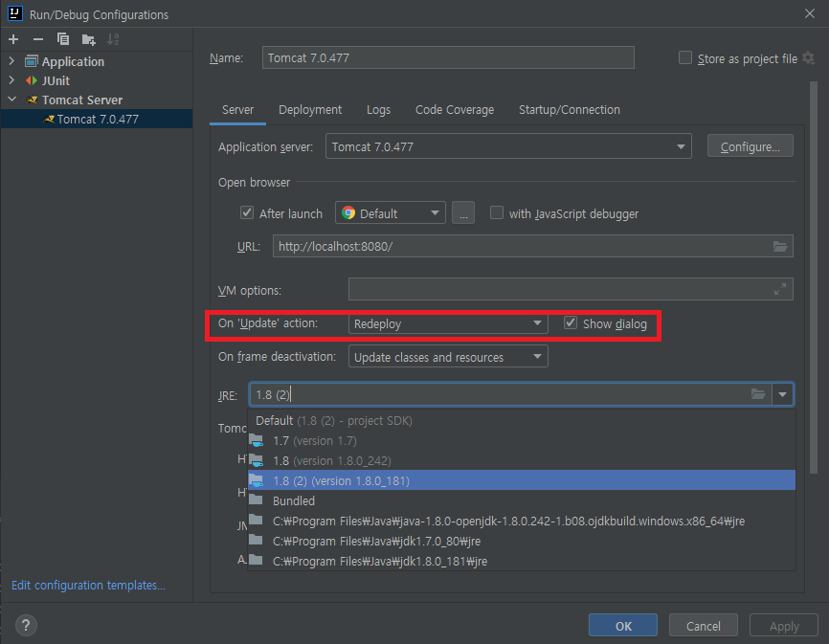Open Edit configuration templates link

tap(88, 585)
